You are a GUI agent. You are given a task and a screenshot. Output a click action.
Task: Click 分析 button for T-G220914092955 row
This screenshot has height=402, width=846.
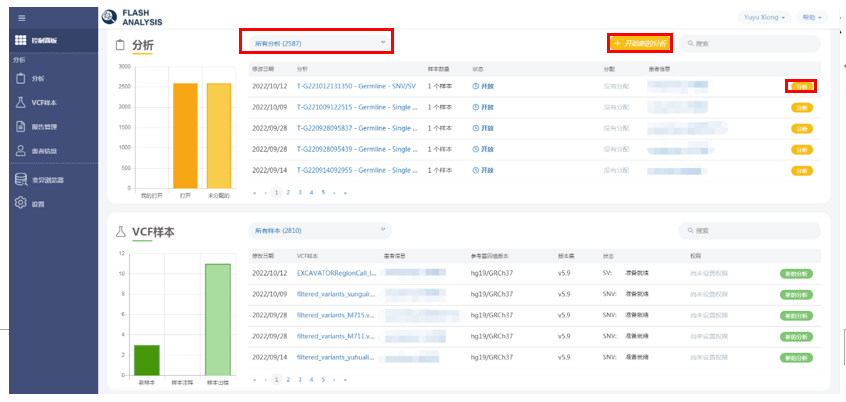(x=802, y=171)
